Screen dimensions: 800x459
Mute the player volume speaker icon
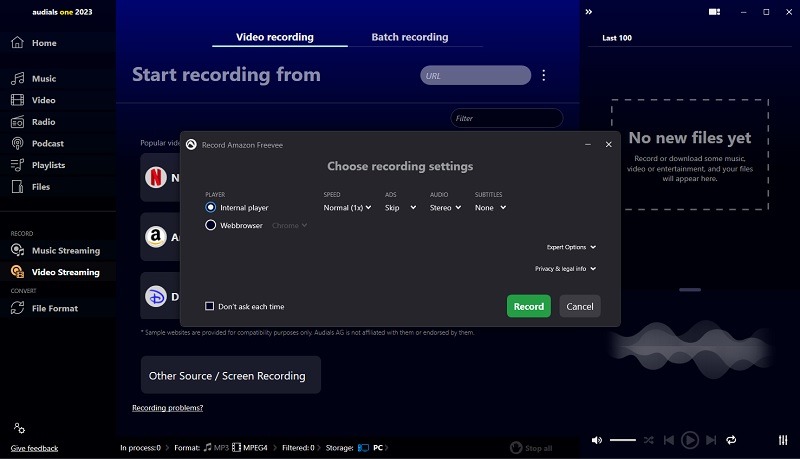[596, 440]
